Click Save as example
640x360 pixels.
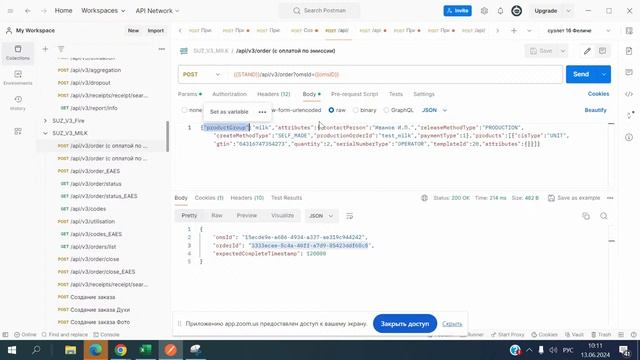click(574, 198)
